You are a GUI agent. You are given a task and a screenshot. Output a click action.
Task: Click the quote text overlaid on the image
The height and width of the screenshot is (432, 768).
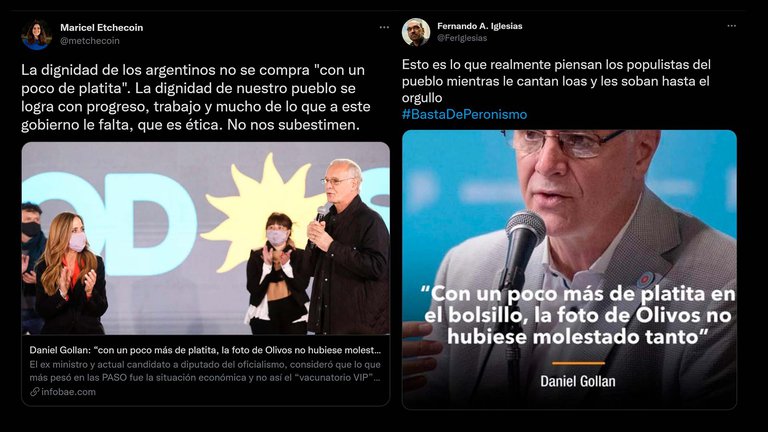[x=578, y=315]
